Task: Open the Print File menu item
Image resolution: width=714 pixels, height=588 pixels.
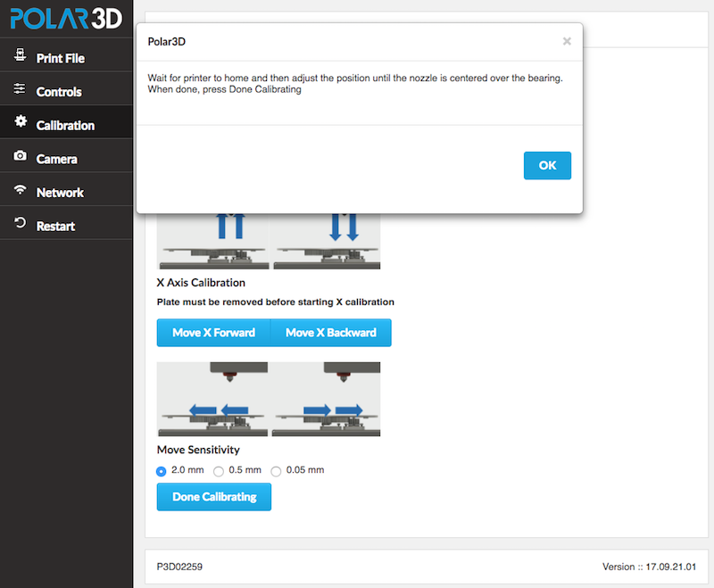Action: click(x=66, y=54)
